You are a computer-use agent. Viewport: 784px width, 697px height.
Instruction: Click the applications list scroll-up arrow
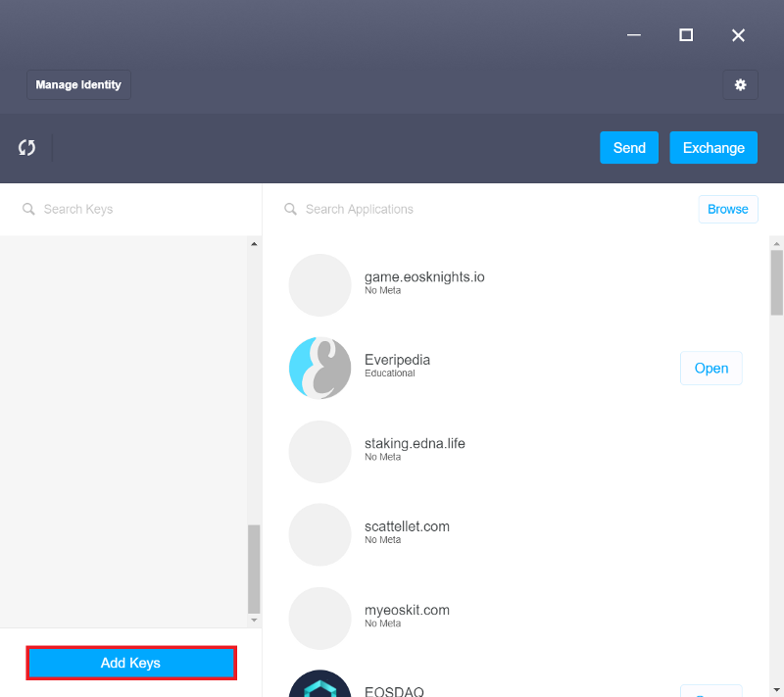[x=776, y=244]
